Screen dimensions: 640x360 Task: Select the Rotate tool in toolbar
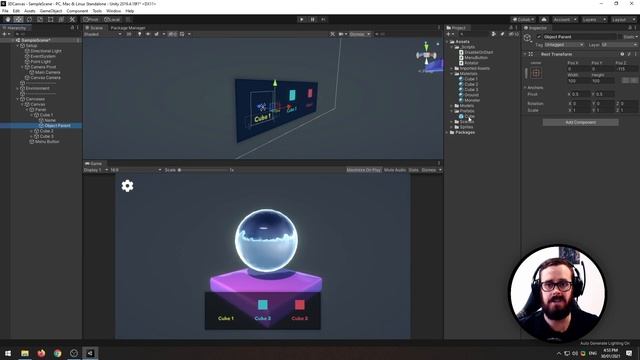point(29,19)
